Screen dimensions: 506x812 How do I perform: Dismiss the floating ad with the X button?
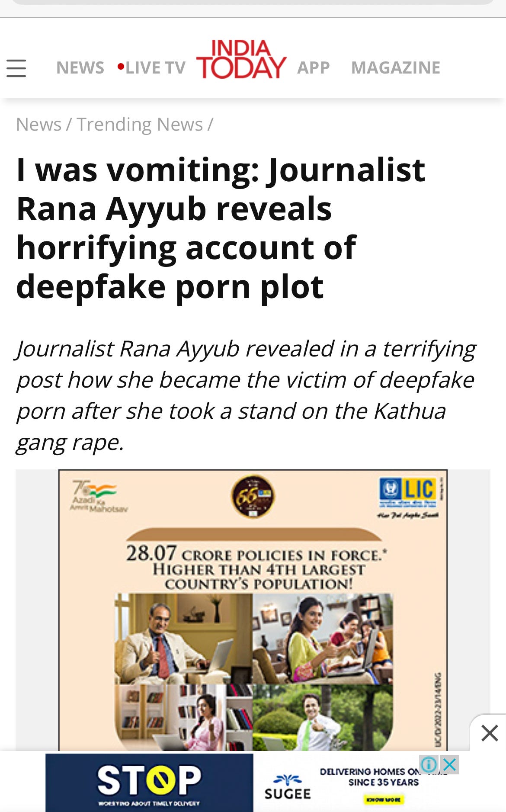[490, 733]
